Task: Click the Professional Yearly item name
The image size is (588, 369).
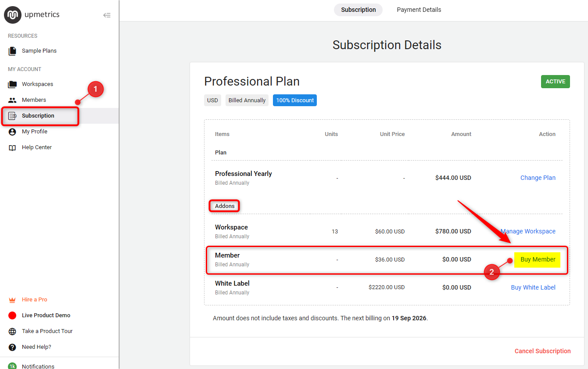Action: 244,174
